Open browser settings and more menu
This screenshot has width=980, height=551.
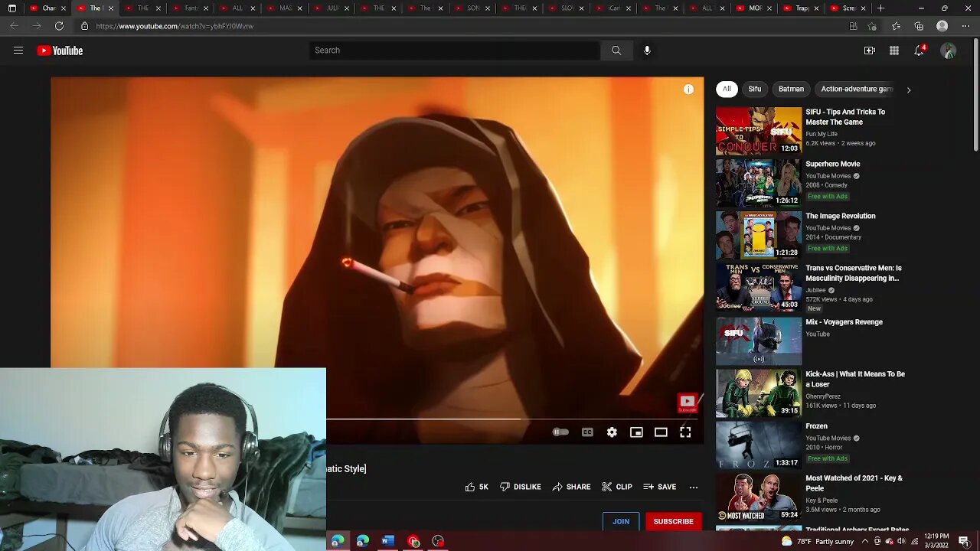[965, 26]
